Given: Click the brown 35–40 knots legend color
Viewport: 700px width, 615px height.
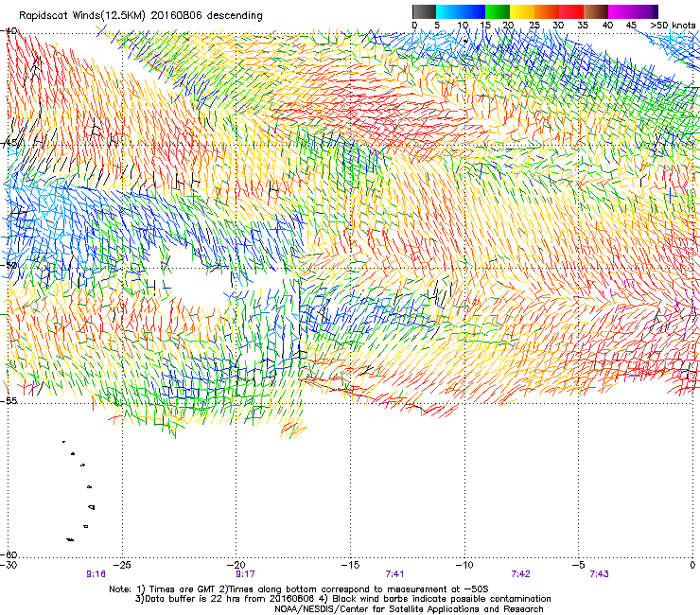Looking at the screenshot, I should coord(596,11).
